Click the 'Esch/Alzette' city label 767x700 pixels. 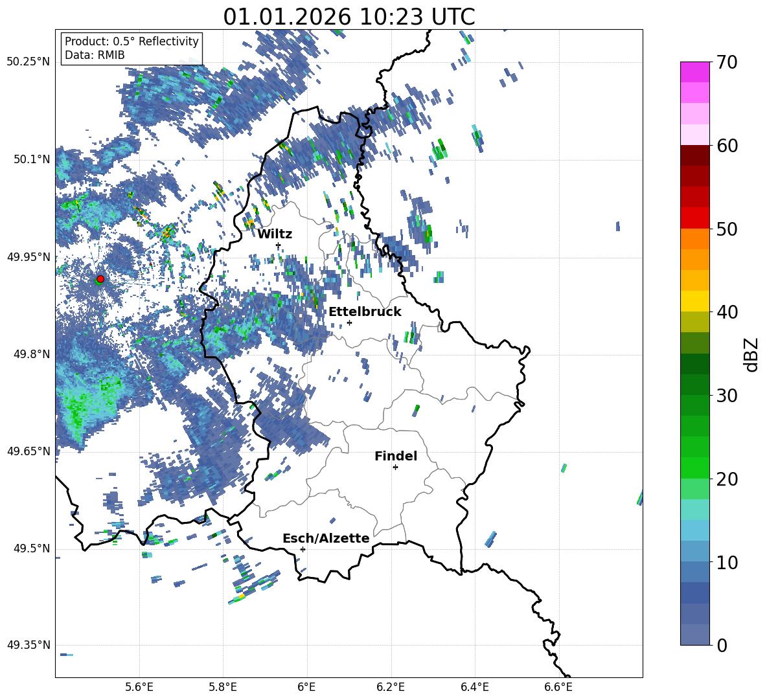click(326, 538)
